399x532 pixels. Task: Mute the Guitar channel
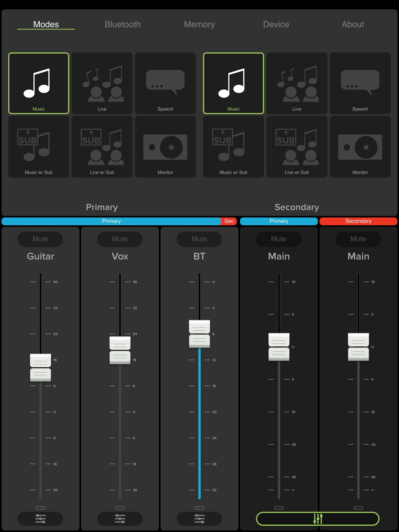tap(40, 239)
